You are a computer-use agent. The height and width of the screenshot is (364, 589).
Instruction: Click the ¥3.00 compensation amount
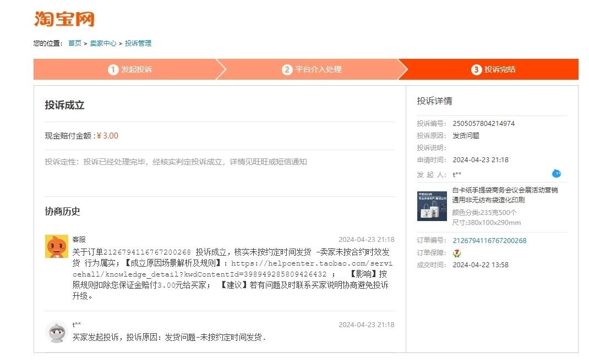(107, 136)
